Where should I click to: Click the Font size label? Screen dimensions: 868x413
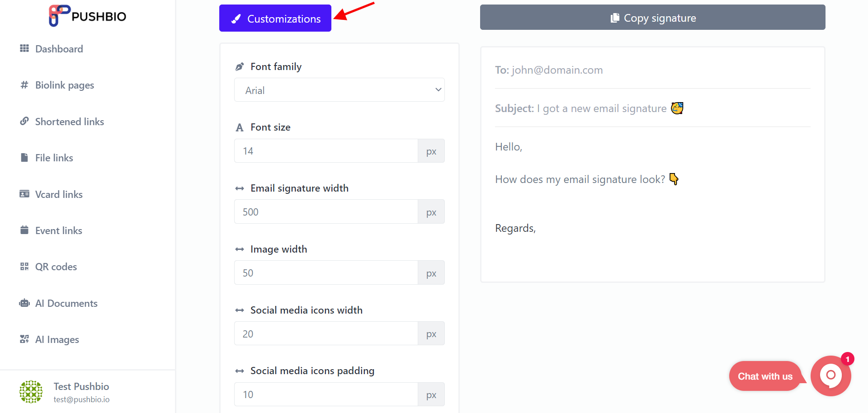click(x=270, y=127)
